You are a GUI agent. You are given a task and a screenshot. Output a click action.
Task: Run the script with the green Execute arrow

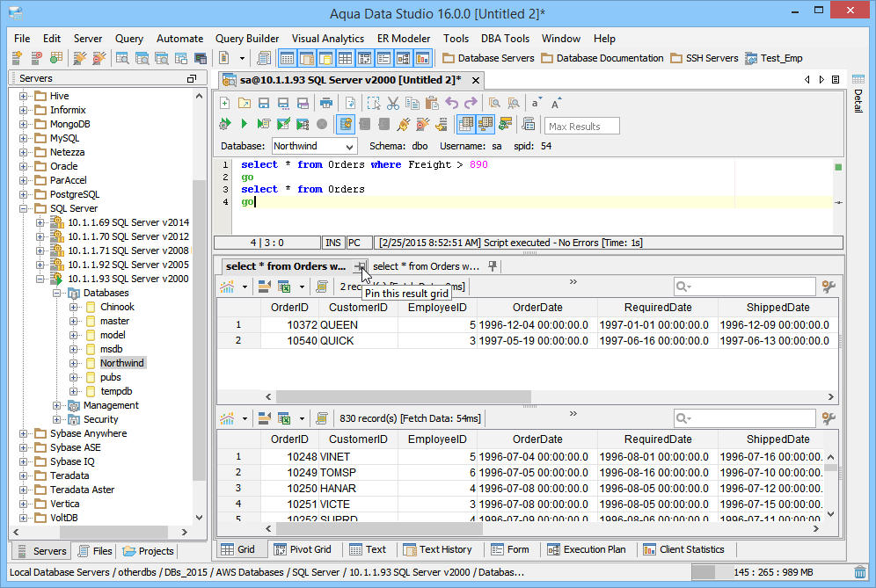[245, 124]
